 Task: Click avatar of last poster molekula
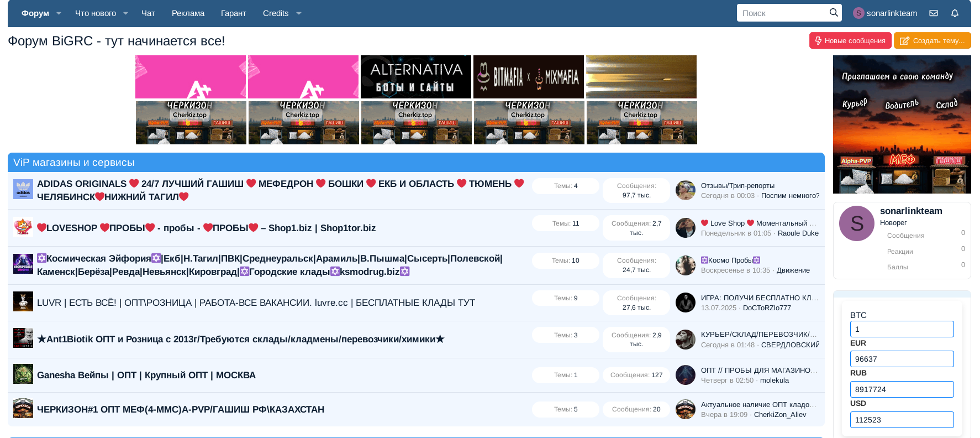686,375
